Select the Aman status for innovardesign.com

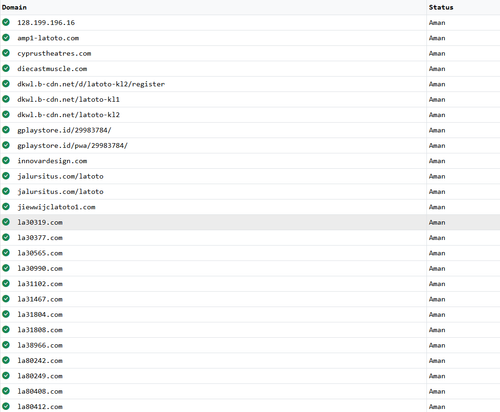pos(437,161)
